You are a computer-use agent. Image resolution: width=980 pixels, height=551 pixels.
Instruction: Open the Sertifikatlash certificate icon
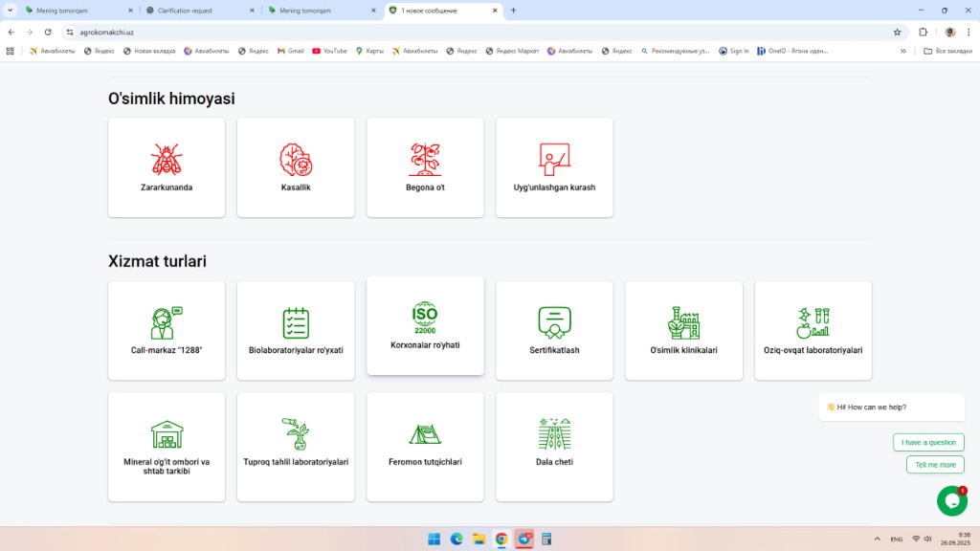point(554,323)
